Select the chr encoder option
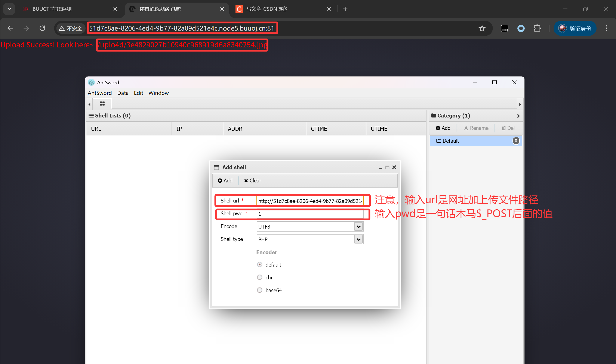 coord(259,277)
